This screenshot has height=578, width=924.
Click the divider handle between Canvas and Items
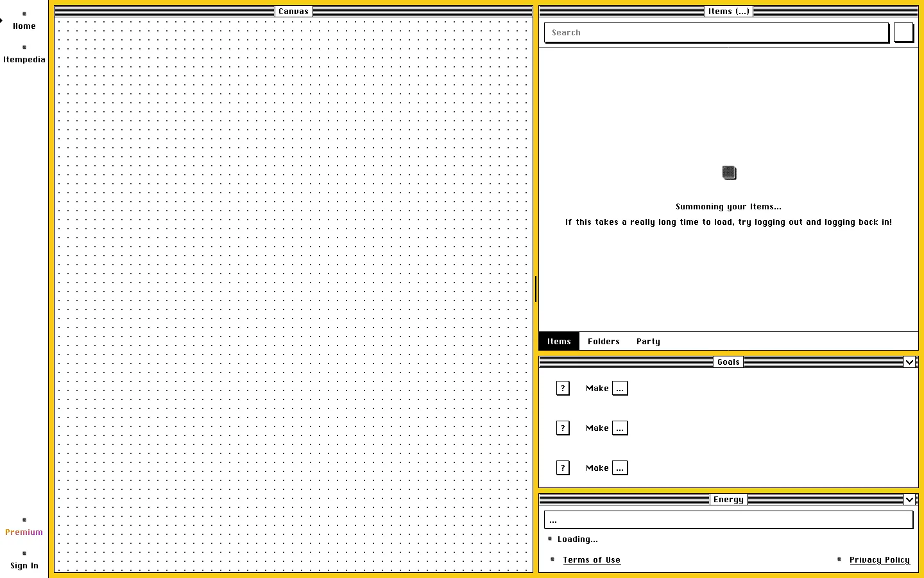click(x=536, y=289)
